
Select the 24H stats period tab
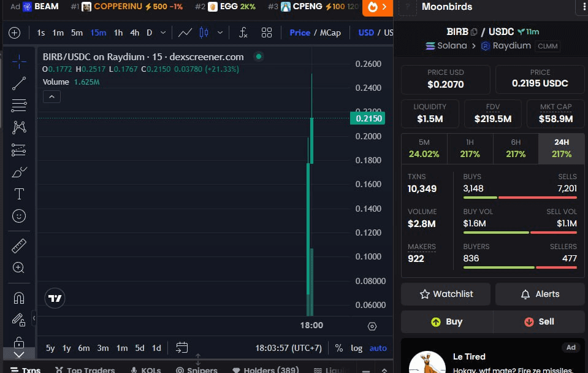(x=562, y=148)
